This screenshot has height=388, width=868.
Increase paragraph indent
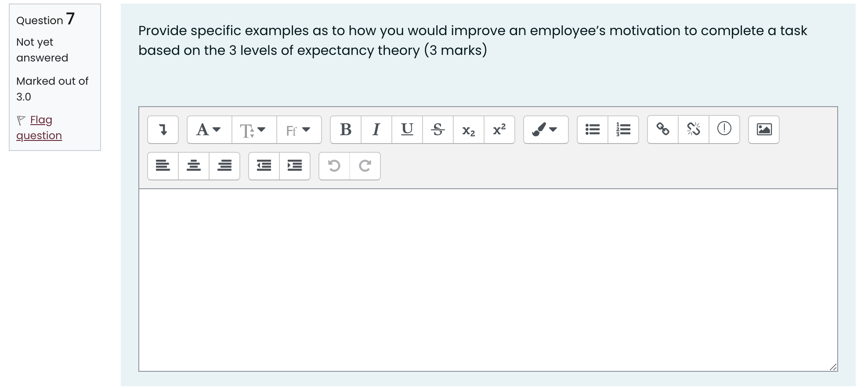tap(294, 165)
